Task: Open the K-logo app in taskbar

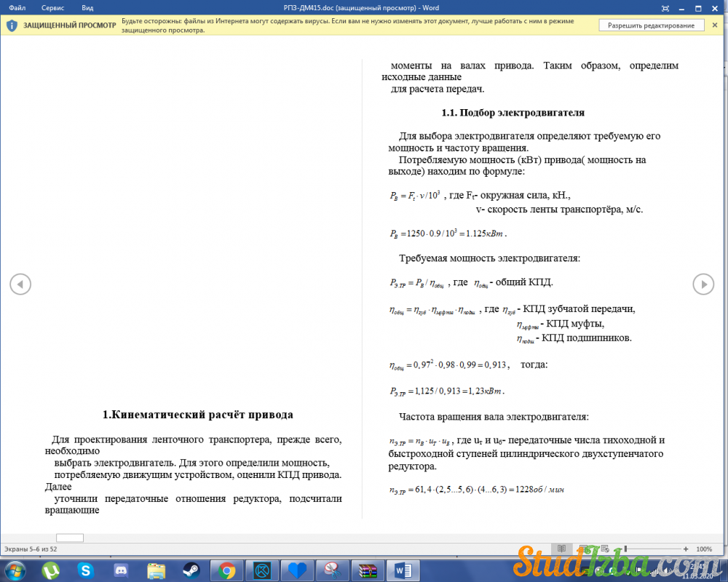Action: click(x=262, y=570)
